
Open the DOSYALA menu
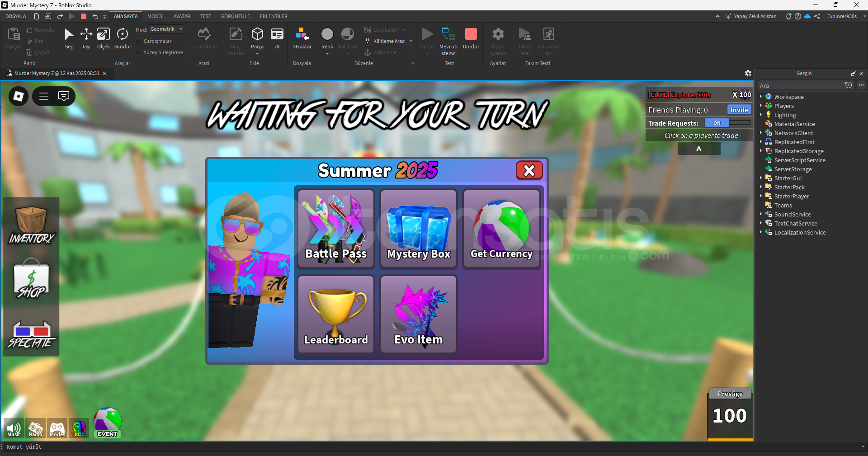pos(16,16)
